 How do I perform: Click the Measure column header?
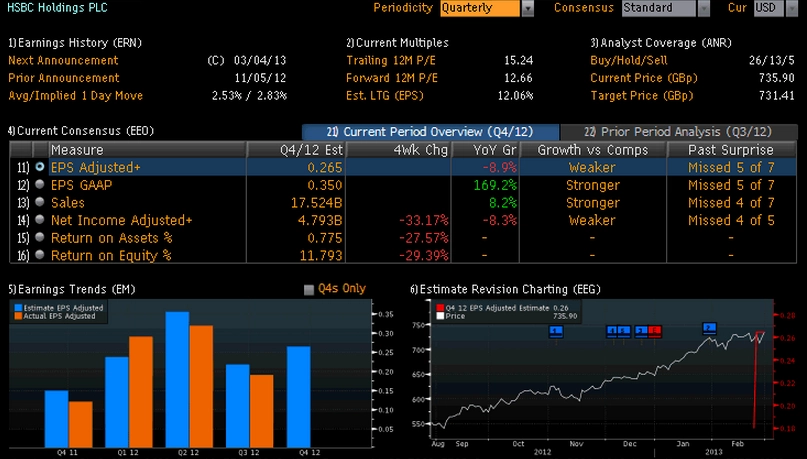147,150
